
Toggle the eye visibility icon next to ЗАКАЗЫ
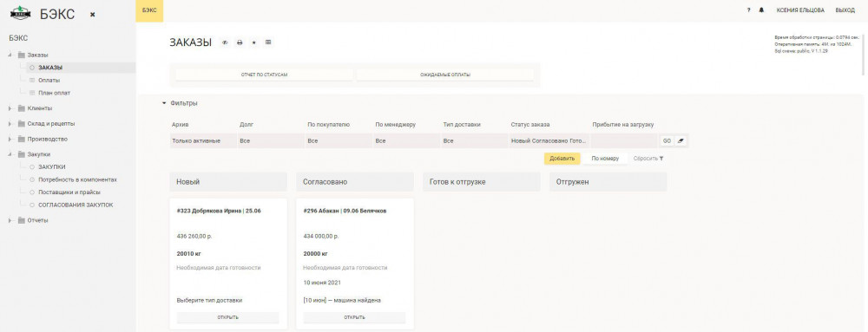click(x=225, y=42)
